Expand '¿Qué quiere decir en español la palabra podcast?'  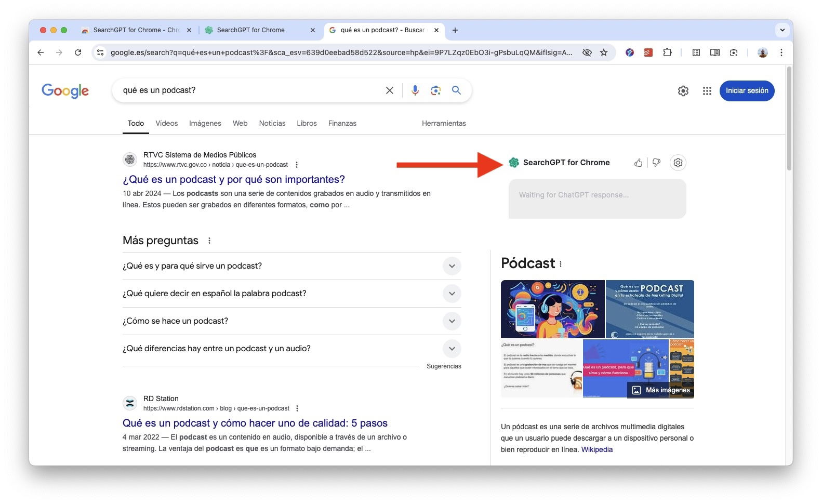pyautogui.click(x=292, y=294)
